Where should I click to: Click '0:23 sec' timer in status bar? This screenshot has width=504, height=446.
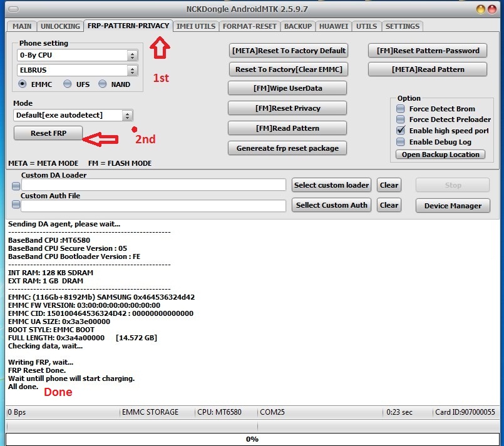(x=399, y=412)
